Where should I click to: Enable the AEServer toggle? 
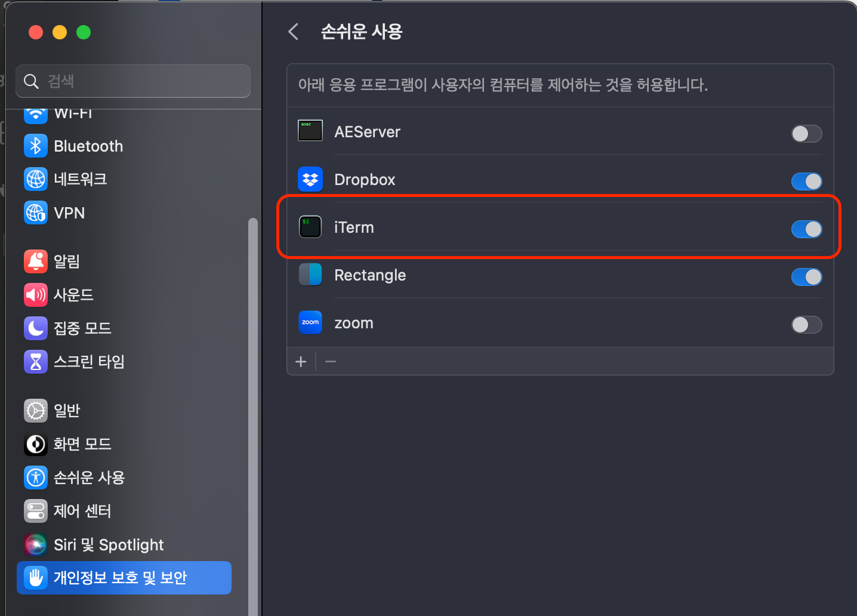point(806,134)
